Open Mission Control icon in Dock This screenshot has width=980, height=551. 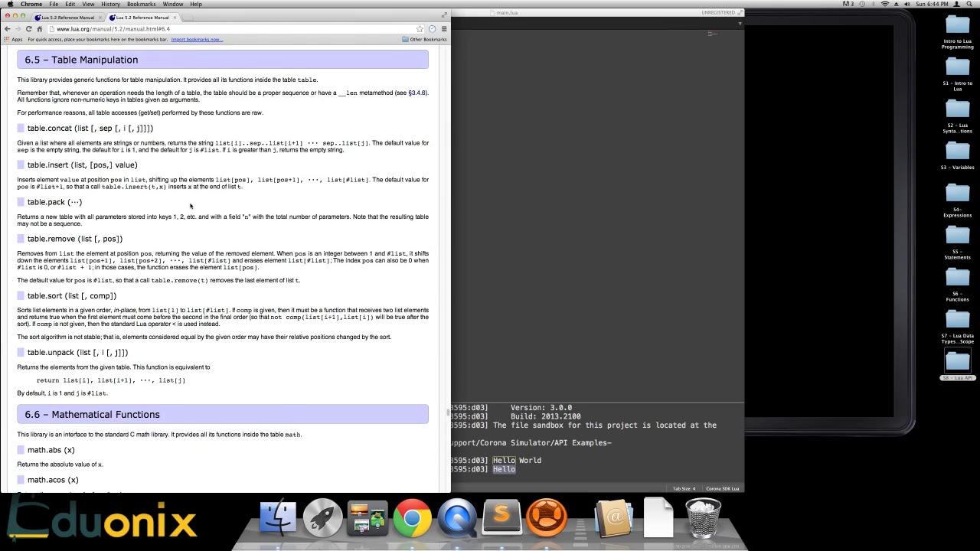367,518
